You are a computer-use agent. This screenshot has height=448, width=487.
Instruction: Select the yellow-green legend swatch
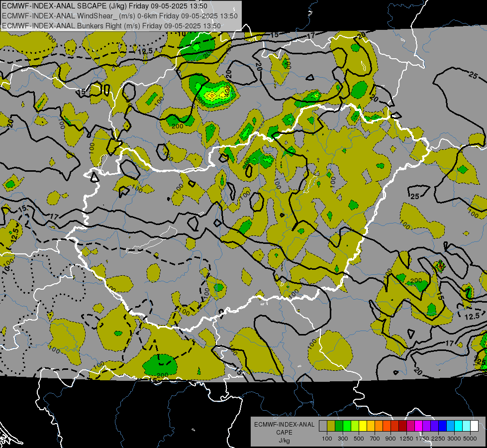coord(355,426)
